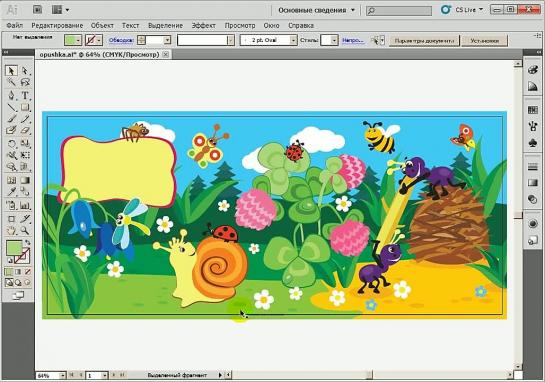Select the Direct Selection (white arrow) tool
The image size is (545, 382).
coord(25,71)
